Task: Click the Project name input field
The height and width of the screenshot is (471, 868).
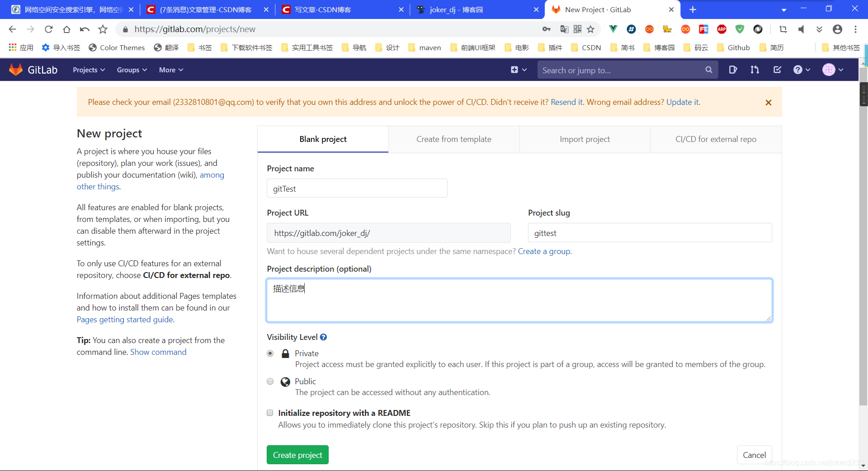Action: pos(357,188)
